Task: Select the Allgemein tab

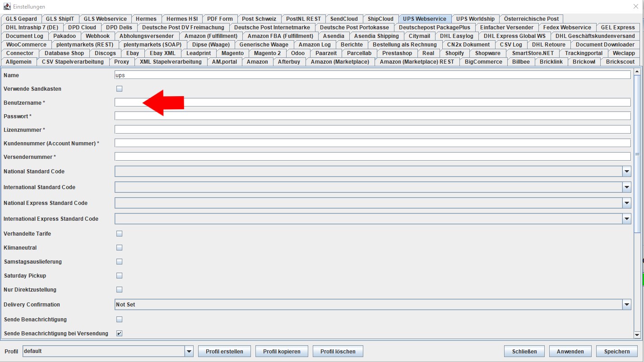Action: (x=19, y=62)
